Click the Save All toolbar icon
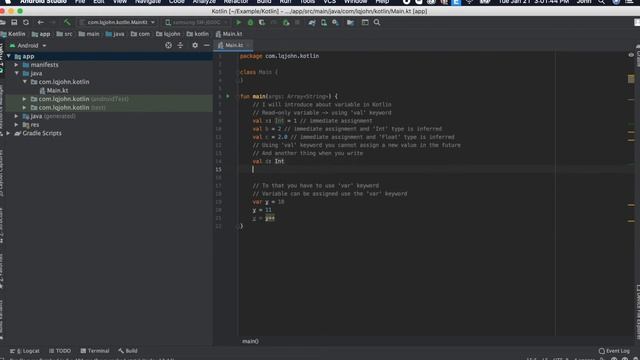 click(14, 22)
